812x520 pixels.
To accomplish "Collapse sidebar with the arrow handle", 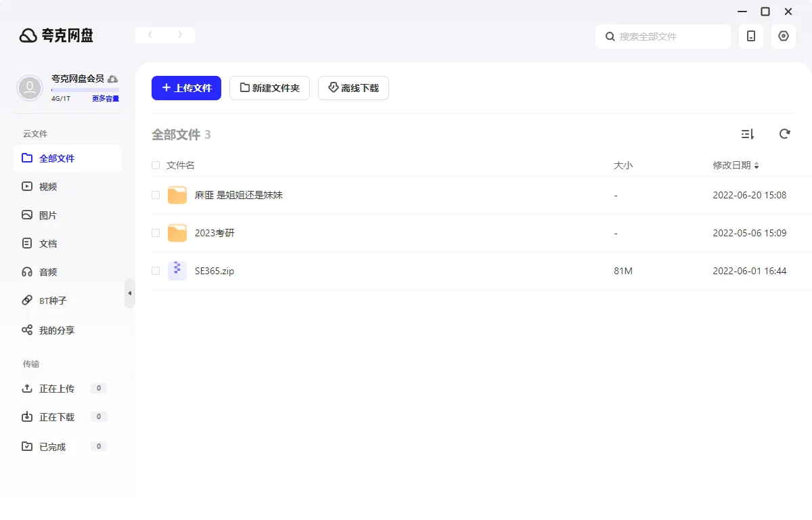I will point(130,293).
